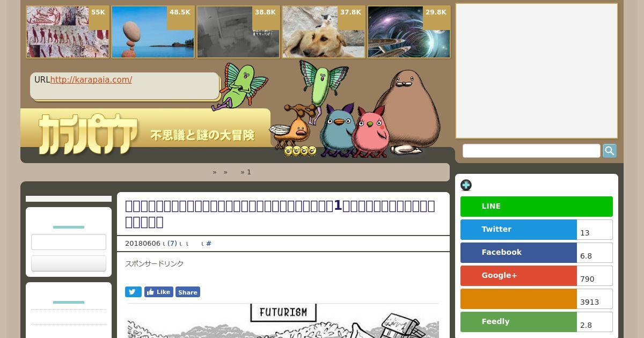
Task: Open the (7) comments link
Action: [x=172, y=244]
